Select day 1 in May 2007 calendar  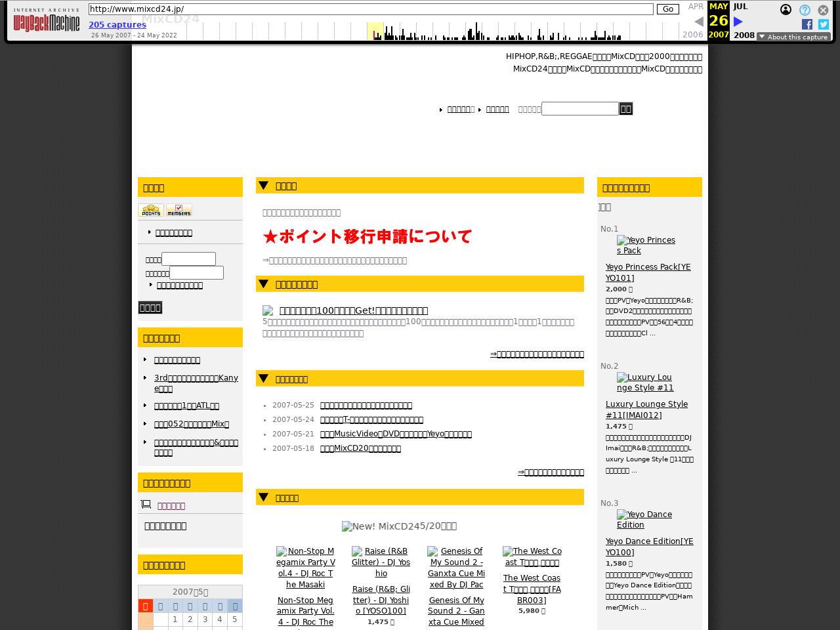175,619
